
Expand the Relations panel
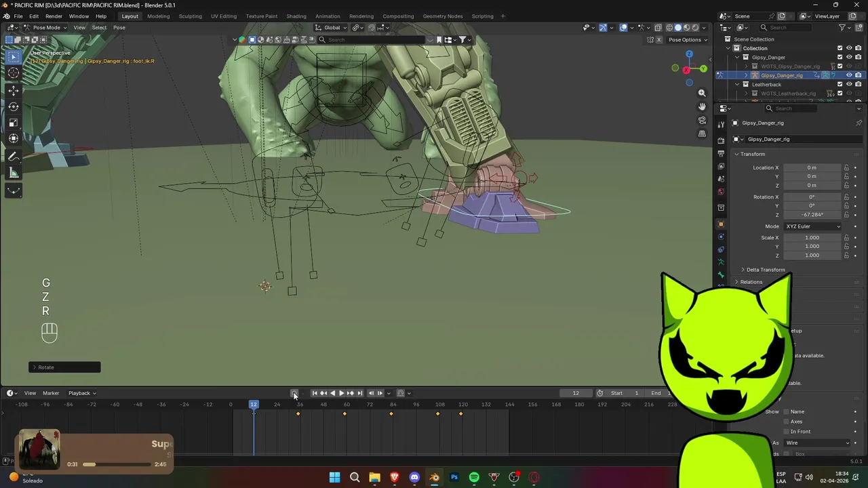751,282
